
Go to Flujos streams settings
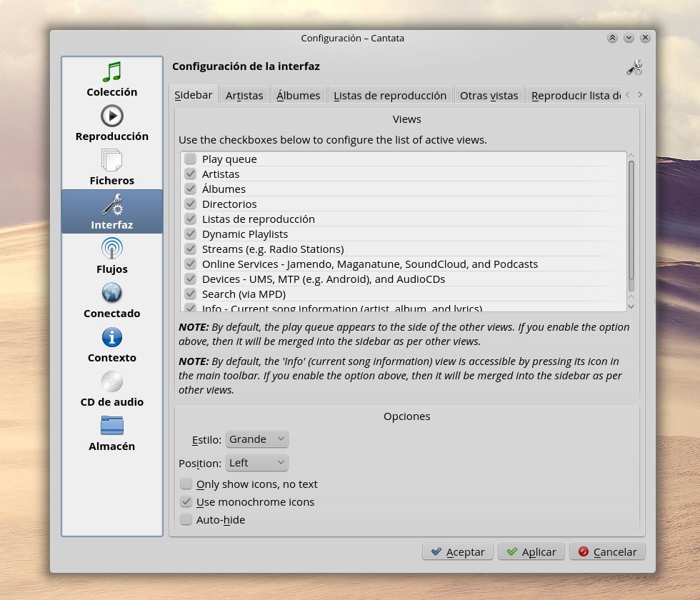(112, 256)
